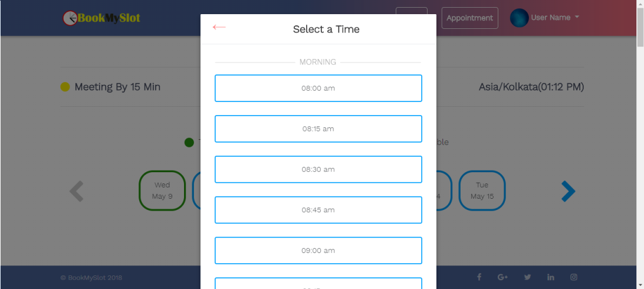Screen dimensions: 644x289
Task: Open the Facebook footer icon
Action: [479, 277]
